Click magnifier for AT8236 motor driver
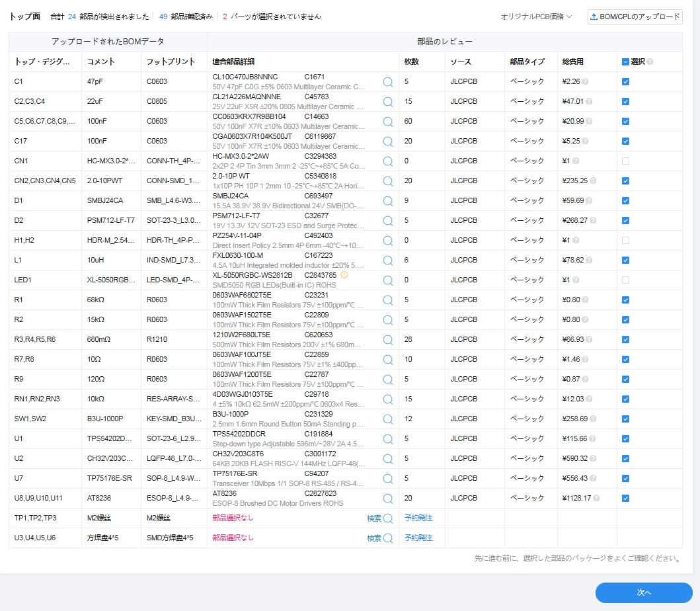Viewport: 700px width, 611px height. [x=388, y=499]
